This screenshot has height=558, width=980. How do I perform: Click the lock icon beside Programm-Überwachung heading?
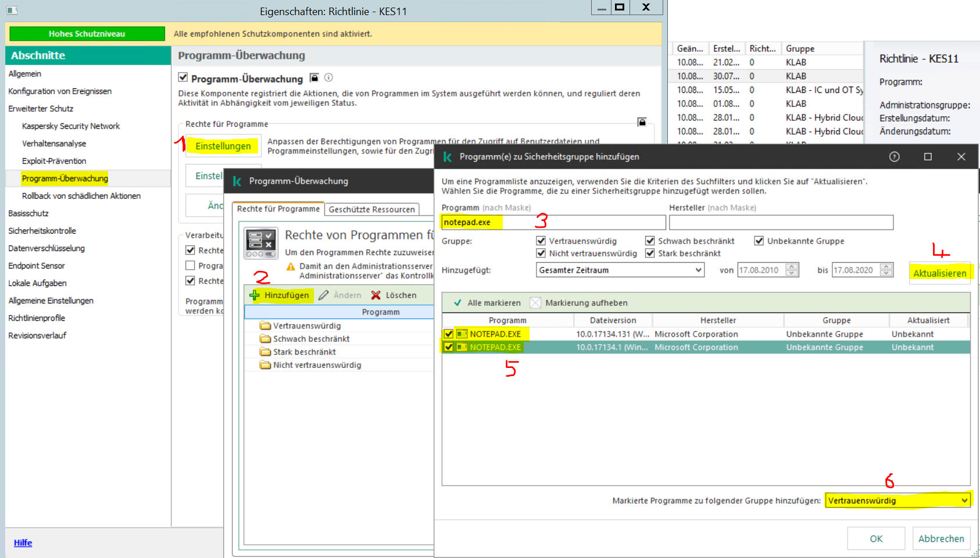[314, 78]
